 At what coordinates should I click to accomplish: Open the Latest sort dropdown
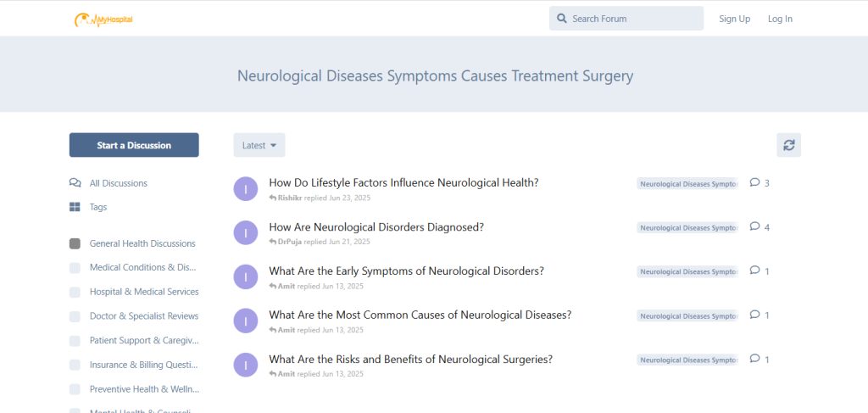[x=259, y=145]
